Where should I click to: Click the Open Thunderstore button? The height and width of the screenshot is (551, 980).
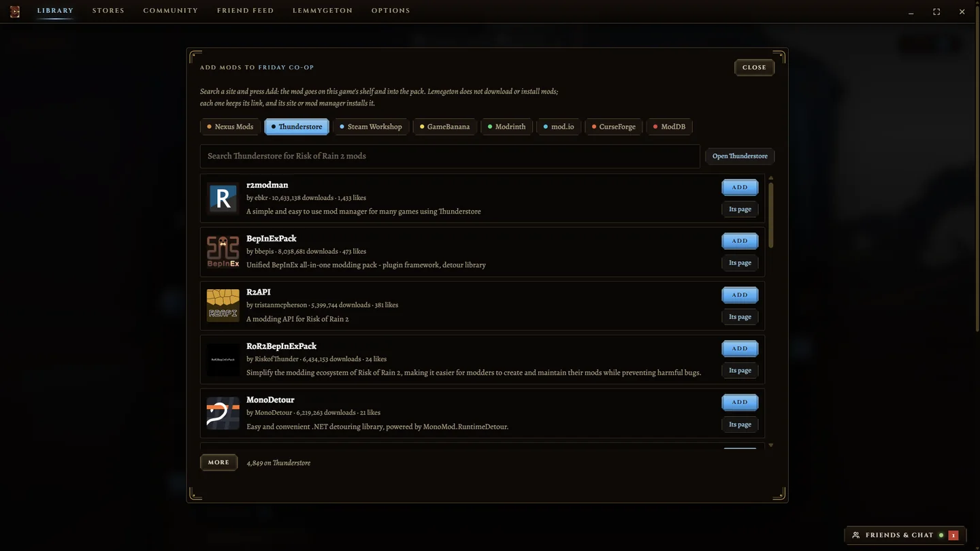[x=740, y=156]
